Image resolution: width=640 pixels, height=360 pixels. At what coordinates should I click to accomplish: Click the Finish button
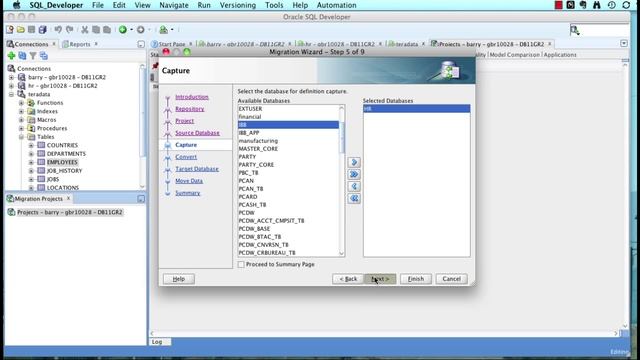pyautogui.click(x=416, y=279)
